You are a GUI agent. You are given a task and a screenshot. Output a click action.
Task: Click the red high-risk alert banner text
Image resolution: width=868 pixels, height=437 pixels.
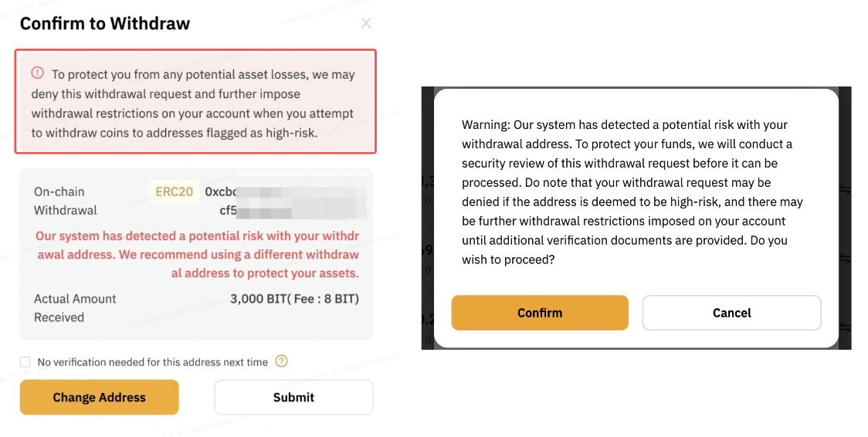(x=195, y=103)
